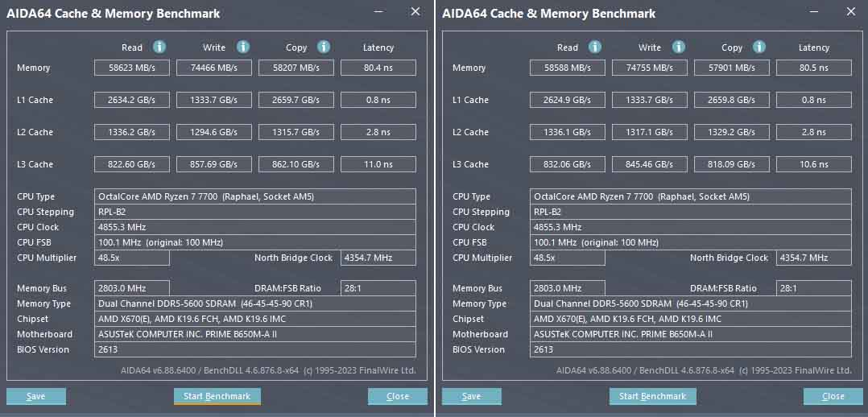Select L2 write value 1317.1 GB/s
The height and width of the screenshot is (417, 868).
pos(650,132)
